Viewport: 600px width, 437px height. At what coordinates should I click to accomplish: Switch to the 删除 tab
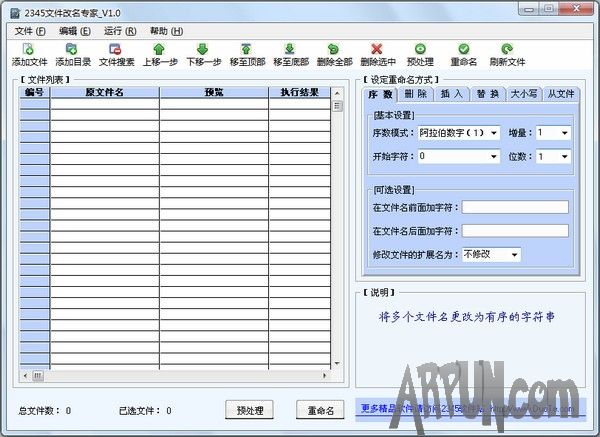coord(416,94)
